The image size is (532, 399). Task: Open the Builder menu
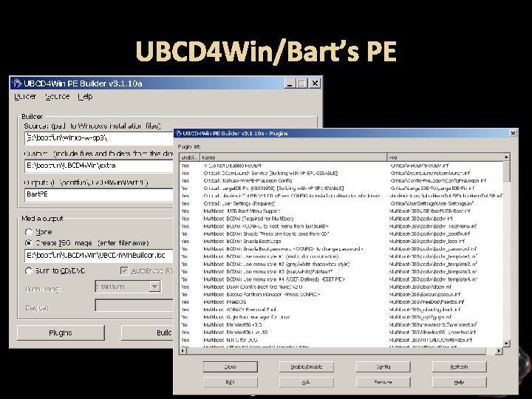[x=25, y=96]
